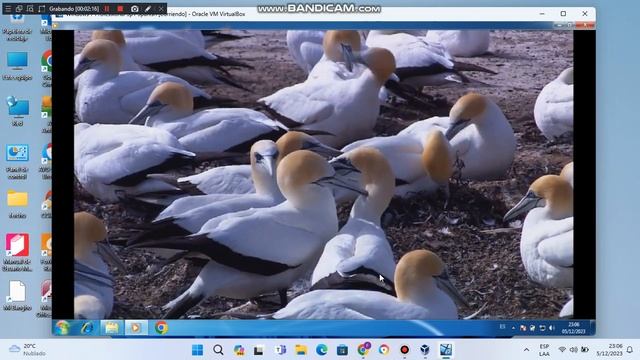The width and height of the screenshot is (640, 360).
Task: Change the ESP LAA input language
Action: (x=544, y=350)
